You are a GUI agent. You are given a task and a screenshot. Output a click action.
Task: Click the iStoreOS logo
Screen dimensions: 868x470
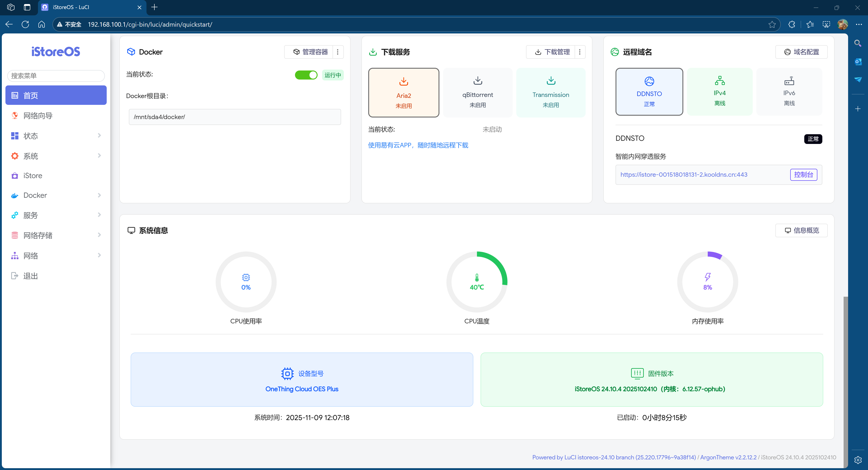point(56,52)
